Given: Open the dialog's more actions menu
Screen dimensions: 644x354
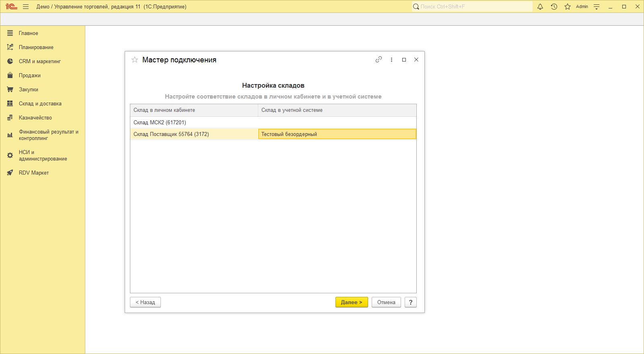Looking at the screenshot, I should coord(391,60).
